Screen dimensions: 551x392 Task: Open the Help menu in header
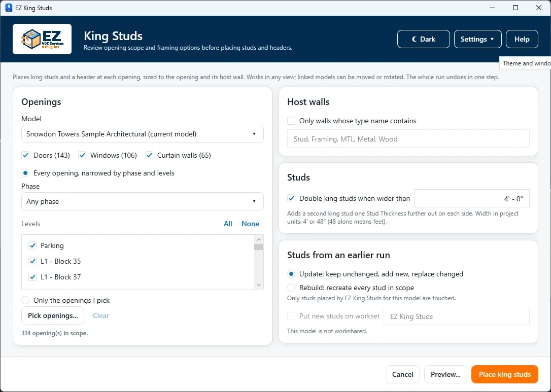pyautogui.click(x=522, y=39)
